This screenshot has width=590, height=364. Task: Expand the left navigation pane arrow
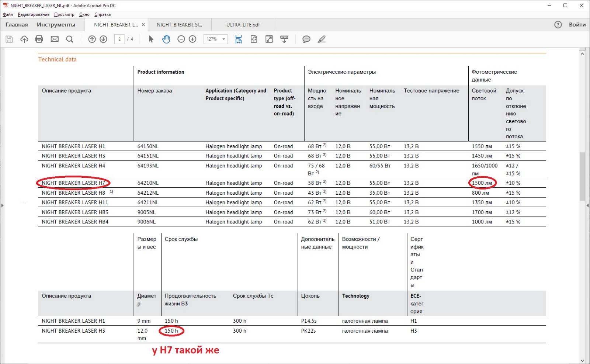[x=2, y=205]
